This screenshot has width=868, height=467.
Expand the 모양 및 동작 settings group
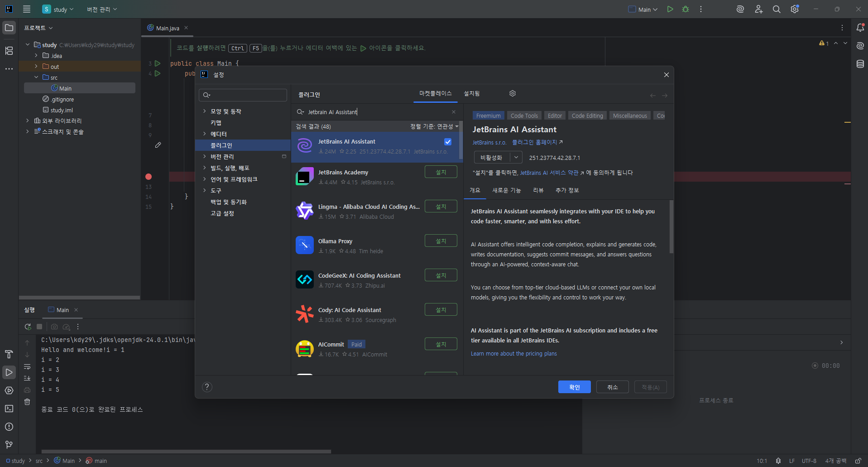(x=205, y=111)
